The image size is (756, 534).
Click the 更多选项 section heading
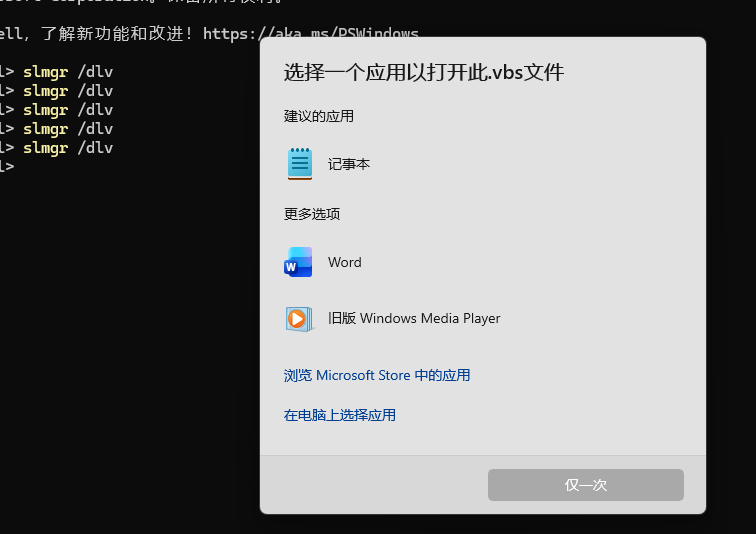312,214
